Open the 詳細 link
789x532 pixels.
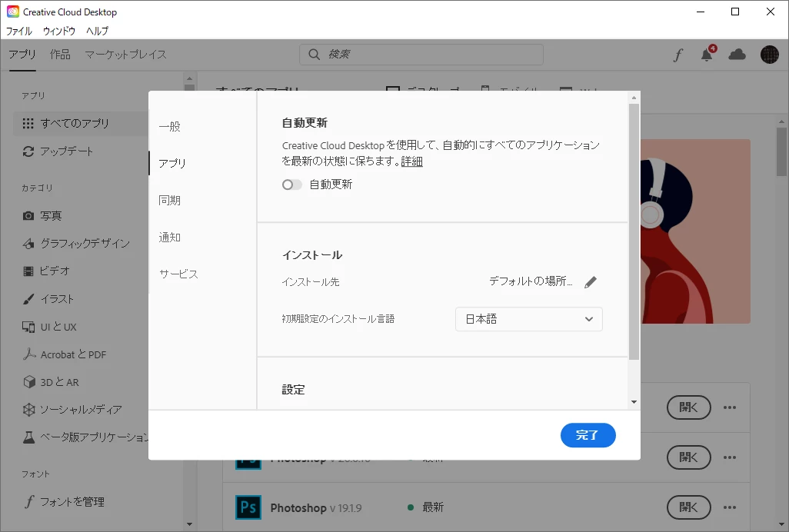coord(411,161)
